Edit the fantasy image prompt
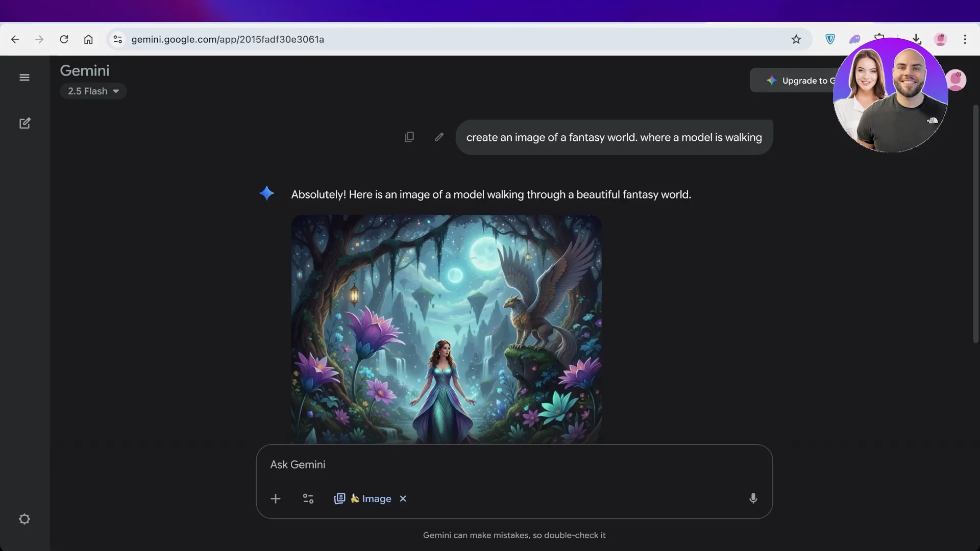 point(439,137)
